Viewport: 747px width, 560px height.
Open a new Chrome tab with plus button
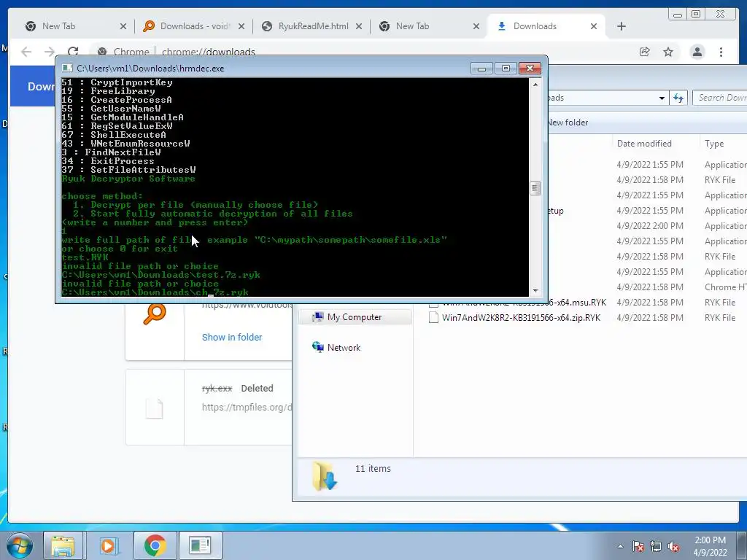pos(622,27)
